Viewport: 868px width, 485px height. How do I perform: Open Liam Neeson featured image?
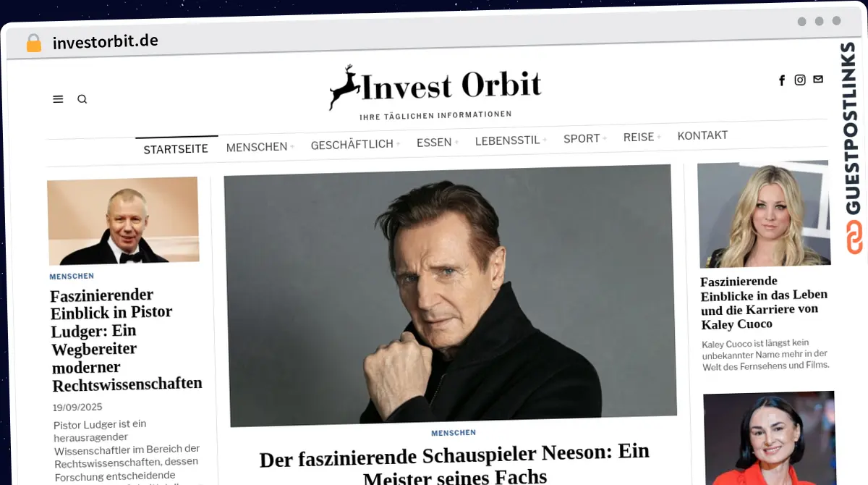tap(450, 295)
